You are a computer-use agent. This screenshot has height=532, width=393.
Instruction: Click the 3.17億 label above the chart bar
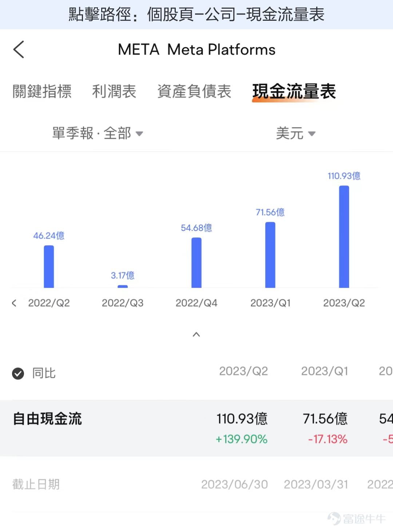click(x=123, y=275)
